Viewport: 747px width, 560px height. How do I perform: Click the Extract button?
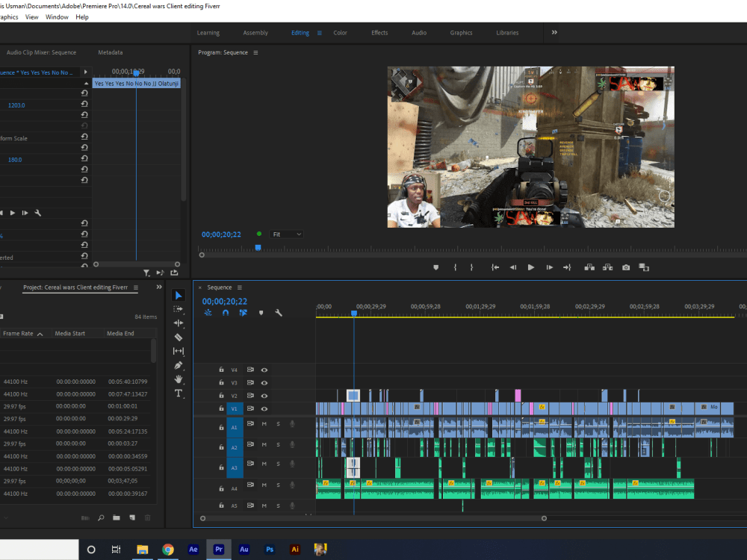[x=607, y=267]
